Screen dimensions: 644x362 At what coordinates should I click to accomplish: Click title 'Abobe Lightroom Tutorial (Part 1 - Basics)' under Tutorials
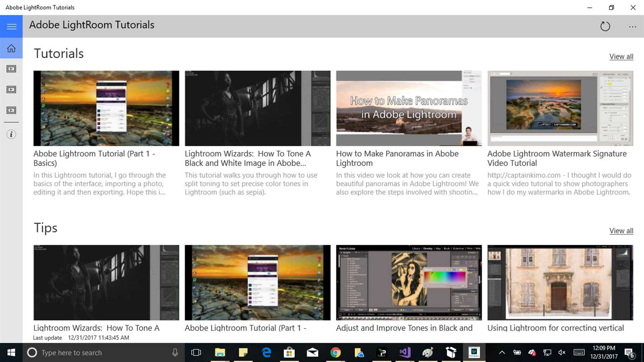click(x=94, y=158)
